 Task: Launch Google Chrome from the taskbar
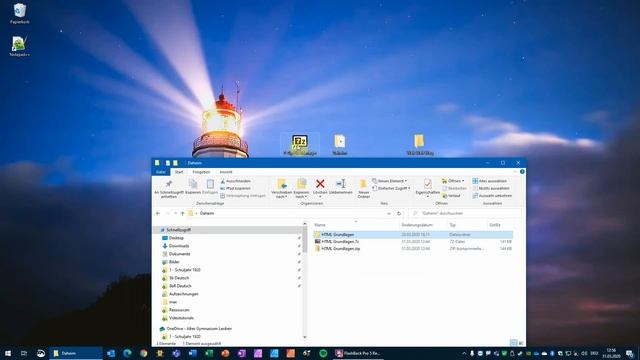(x=144, y=353)
